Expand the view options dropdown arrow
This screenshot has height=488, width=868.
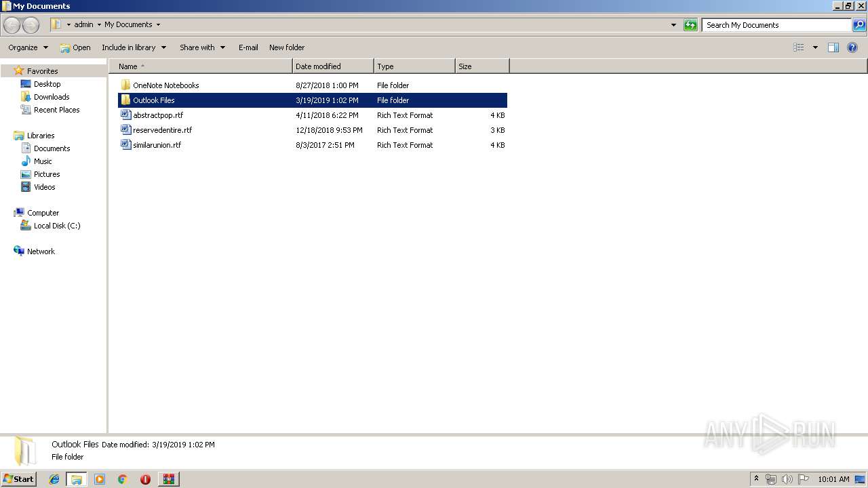815,47
